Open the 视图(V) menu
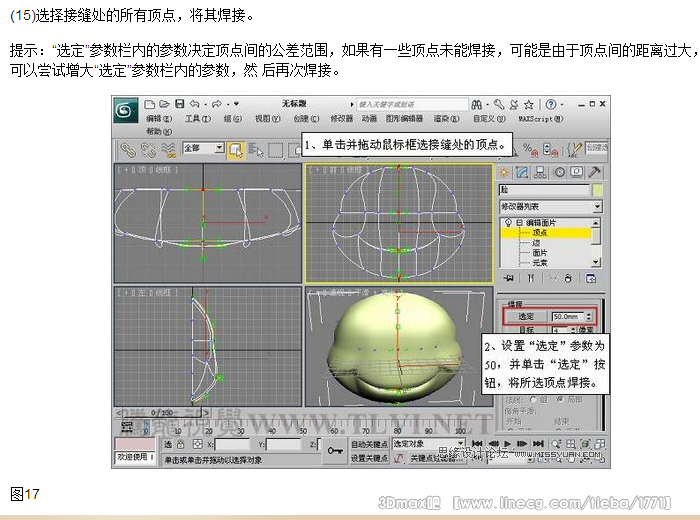This screenshot has width=700, height=520. point(267,119)
